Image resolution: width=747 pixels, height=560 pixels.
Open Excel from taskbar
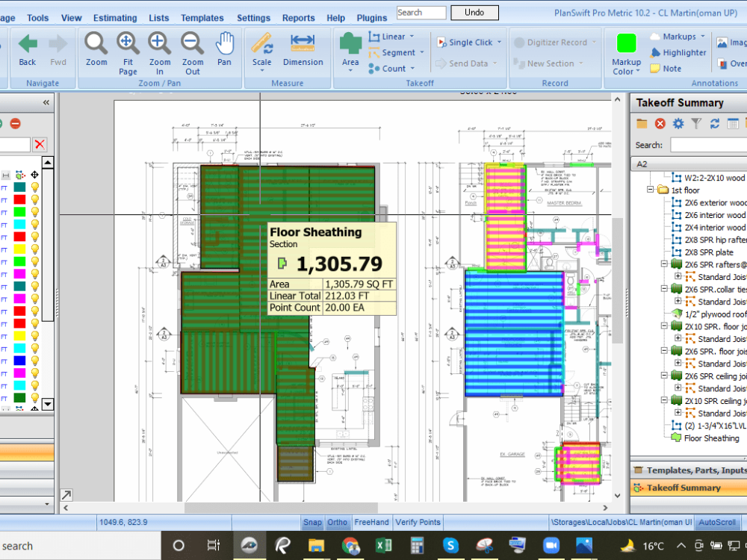click(x=383, y=545)
